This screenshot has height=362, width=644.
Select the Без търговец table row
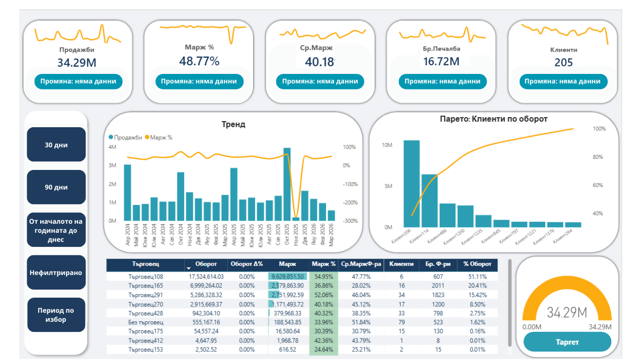(145, 322)
